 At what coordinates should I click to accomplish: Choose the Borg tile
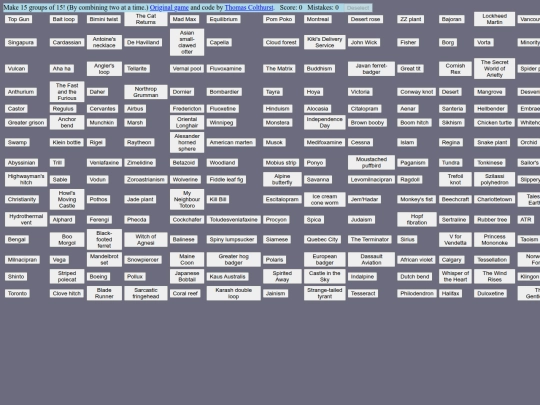pos(448,42)
